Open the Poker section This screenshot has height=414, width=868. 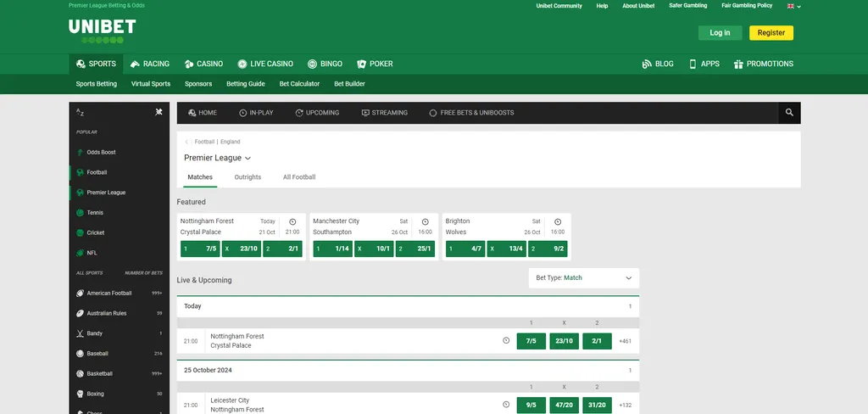pyautogui.click(x=375, y=64)
